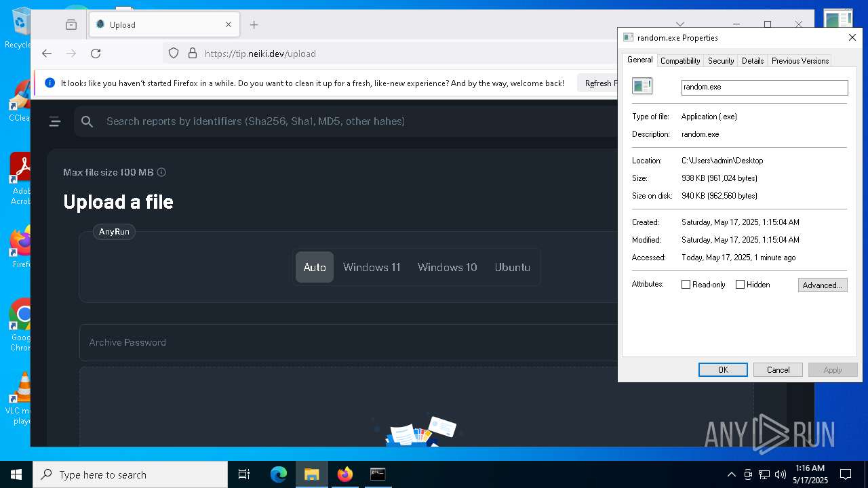Click the file upload drop area illustration

(417, 432)
